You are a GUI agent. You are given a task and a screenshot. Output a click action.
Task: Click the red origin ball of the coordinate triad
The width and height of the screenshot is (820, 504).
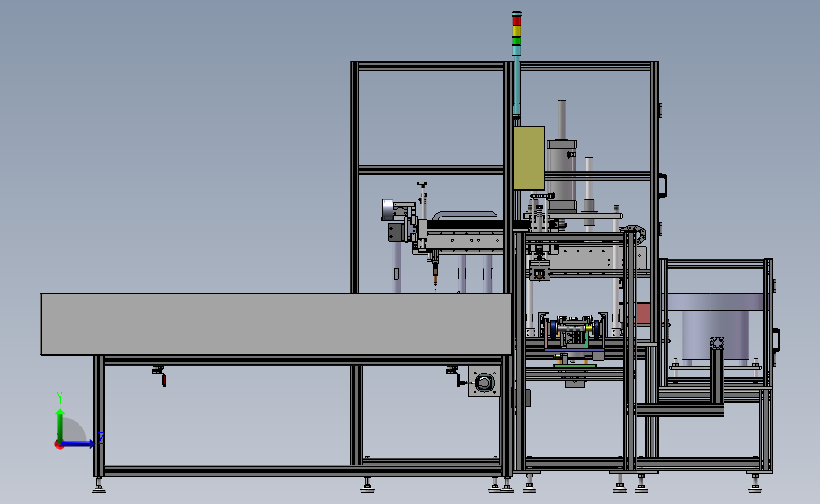coord(59,445)
